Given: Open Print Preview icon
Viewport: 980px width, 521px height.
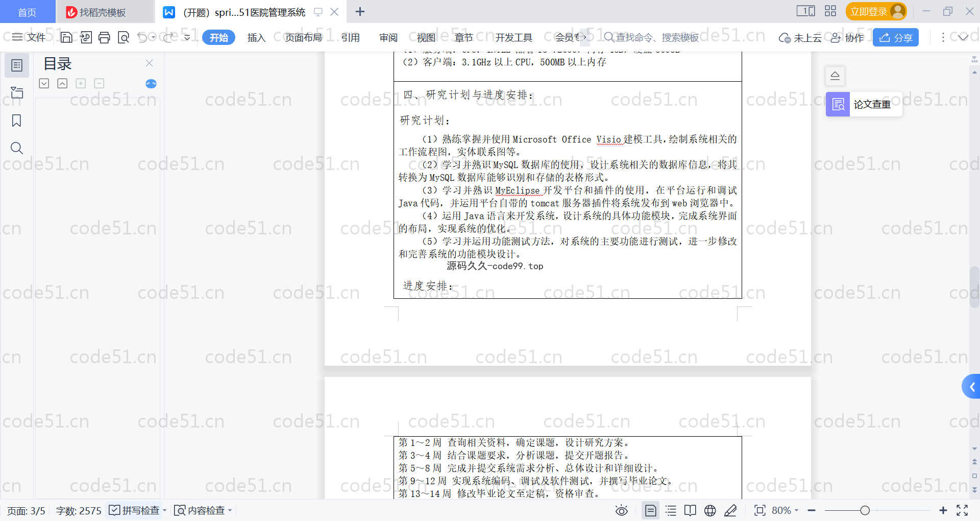Looking at the screenshot, I should (124, 37).
